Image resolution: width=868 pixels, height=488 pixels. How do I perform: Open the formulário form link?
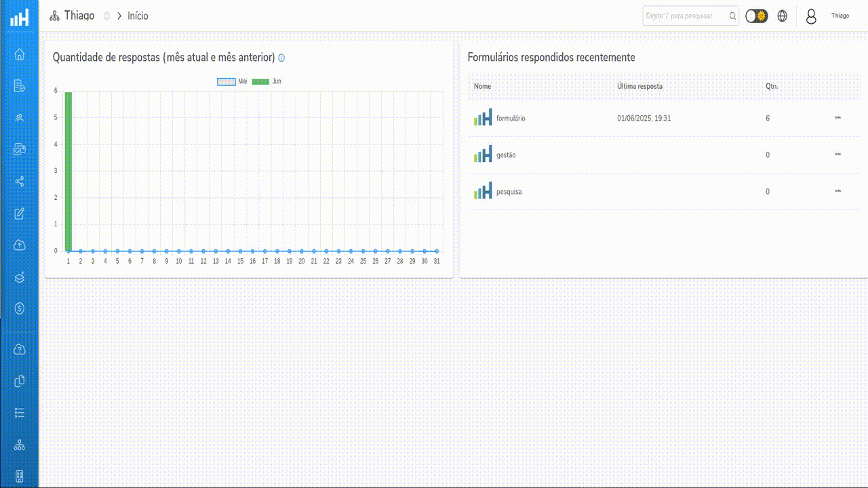511,118
